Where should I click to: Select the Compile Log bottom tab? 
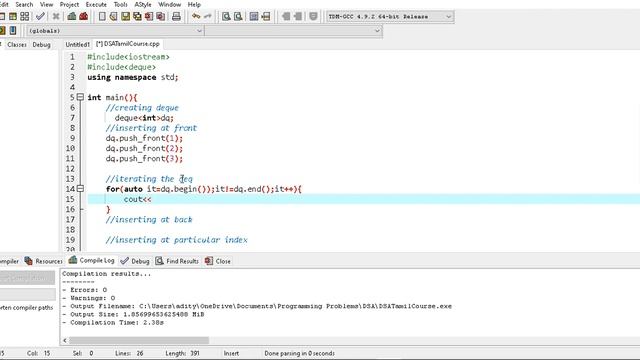(92, 260)
